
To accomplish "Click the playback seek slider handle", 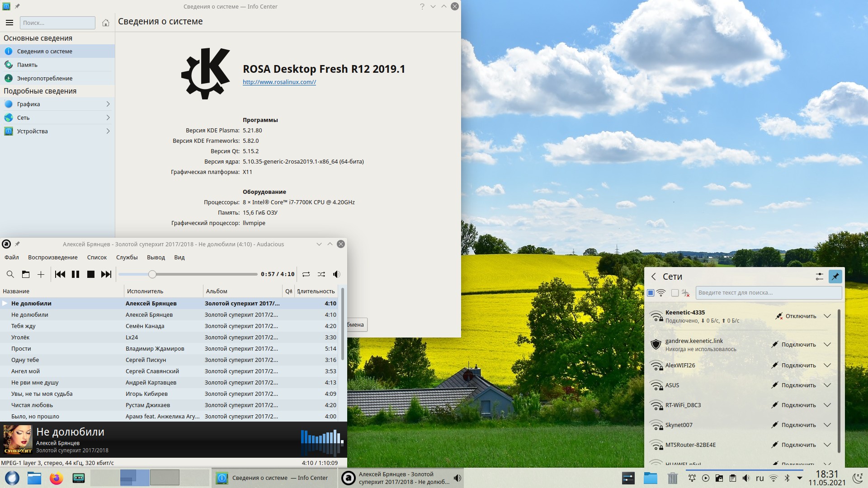I will click(x=152, y=274).
